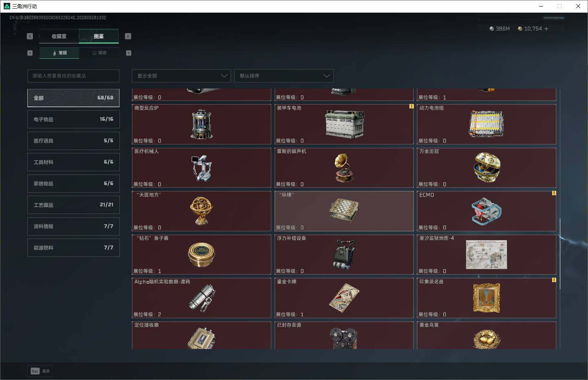Select the 全部 68/68 category
The width and height of the screenshot is (588, 380).
tap(73, 98)
